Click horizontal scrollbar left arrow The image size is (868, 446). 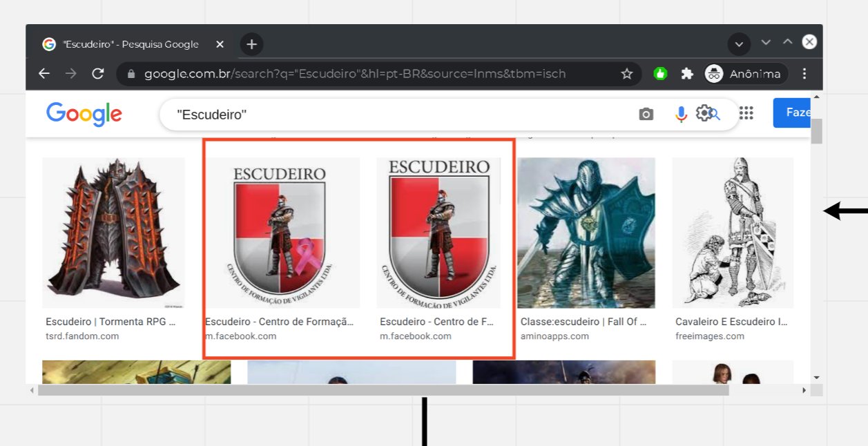pos(31,390)
